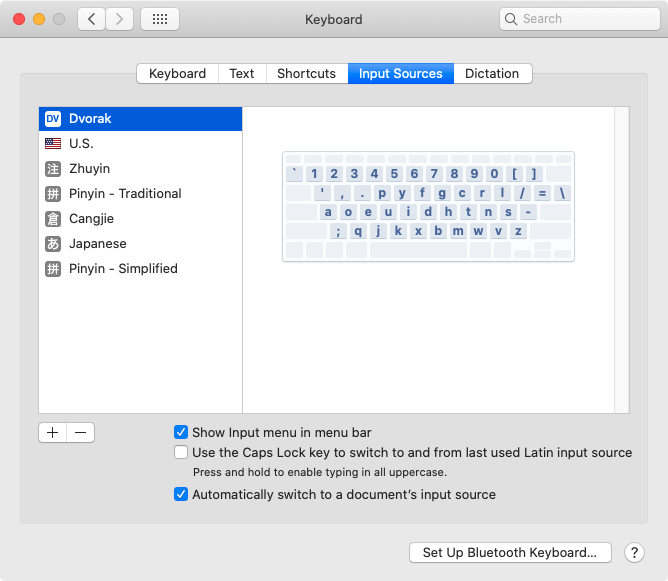Viewport: 668px width, 581px height.
Task: Select the Pinyin - Traditional icon
Action: pos(53,194)
